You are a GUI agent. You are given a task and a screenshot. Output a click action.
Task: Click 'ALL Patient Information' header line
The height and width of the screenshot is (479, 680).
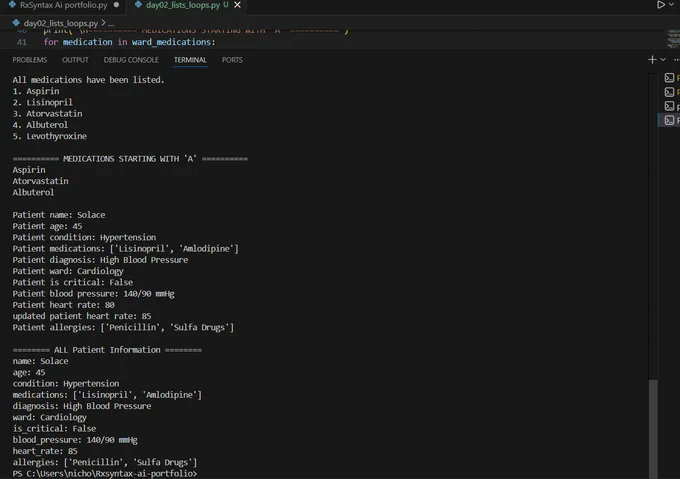107,350
